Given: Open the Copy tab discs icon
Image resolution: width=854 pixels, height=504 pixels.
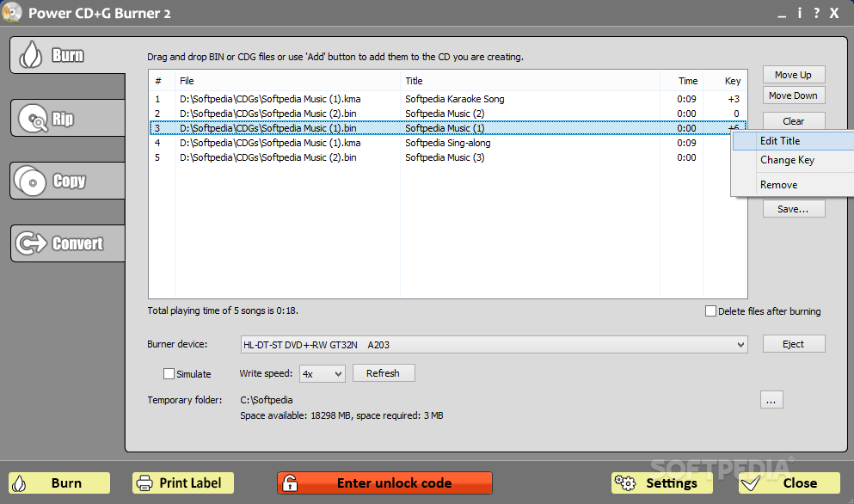Looking at the screenshot, I should pos(30,181).
